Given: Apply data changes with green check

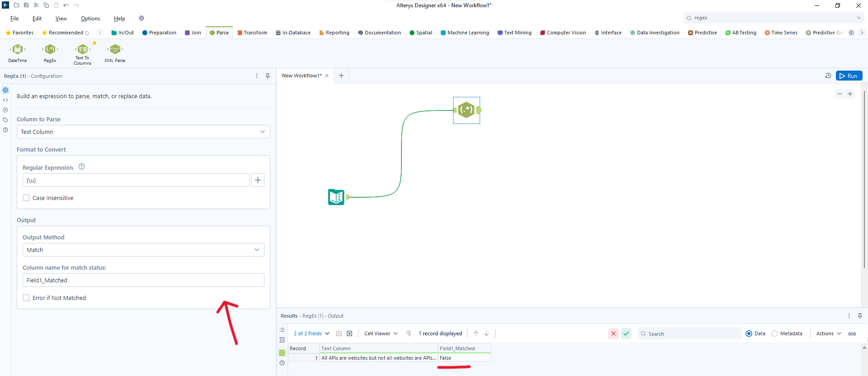Looking at the screenshot, I should [626, 333].
